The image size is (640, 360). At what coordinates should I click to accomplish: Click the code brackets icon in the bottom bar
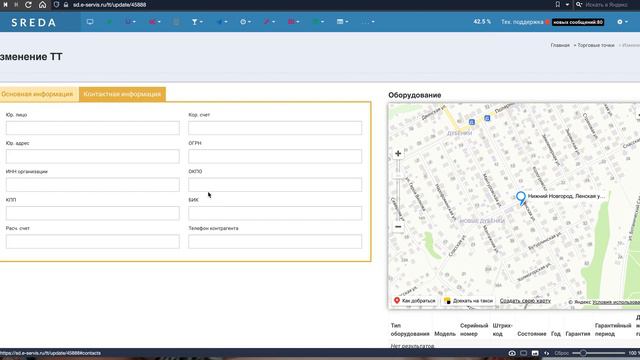(547, 353)
